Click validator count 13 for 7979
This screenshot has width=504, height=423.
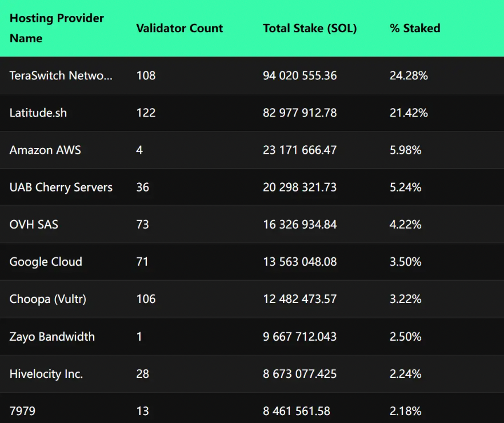click(143, 411)
